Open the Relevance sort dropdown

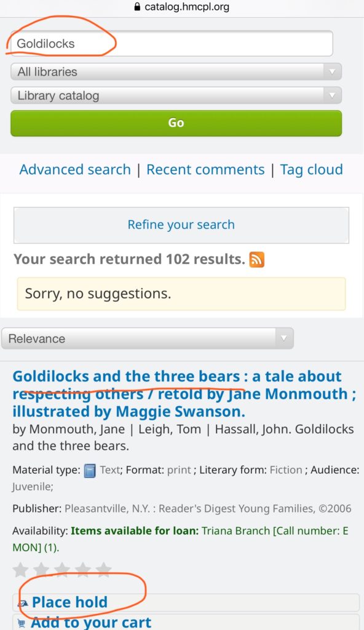click(x=148, y=338)
